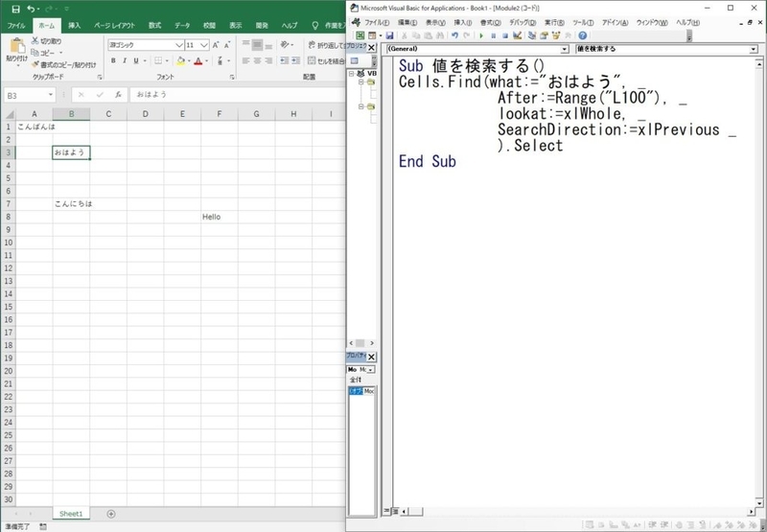767x532 pixels.
Task: Undo last edit in VBA editor toolbar
Action: tap(454, 35)
